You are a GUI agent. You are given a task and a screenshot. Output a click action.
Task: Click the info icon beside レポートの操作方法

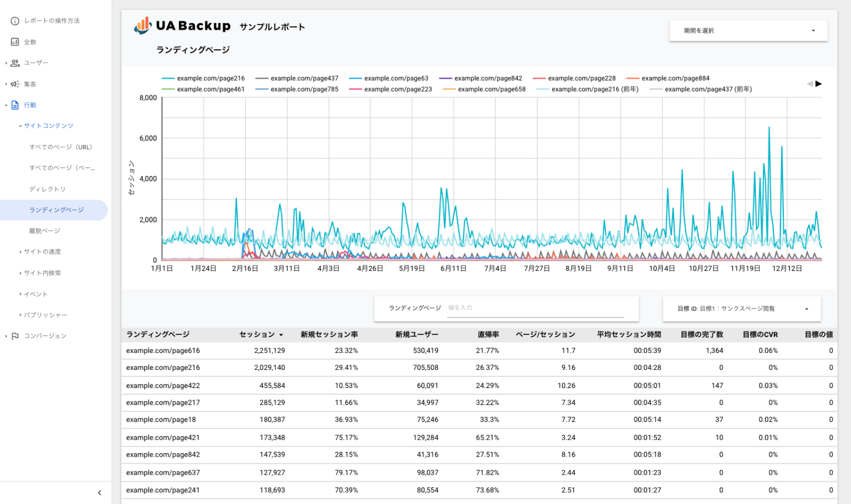pos(15,21)
